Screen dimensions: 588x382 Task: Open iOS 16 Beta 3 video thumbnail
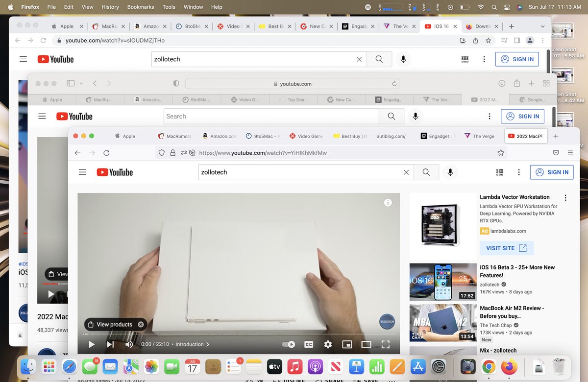[x=443, y=282]
